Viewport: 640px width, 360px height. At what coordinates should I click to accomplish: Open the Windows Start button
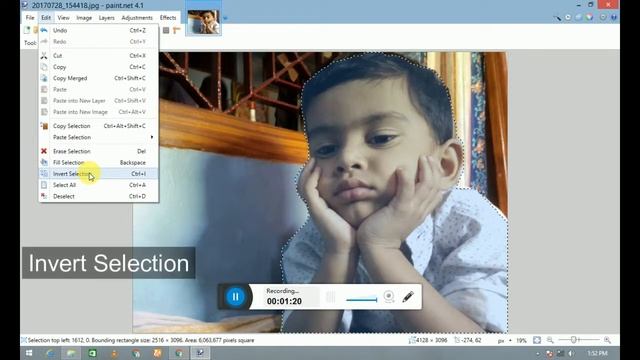click(x=29, y=353)
